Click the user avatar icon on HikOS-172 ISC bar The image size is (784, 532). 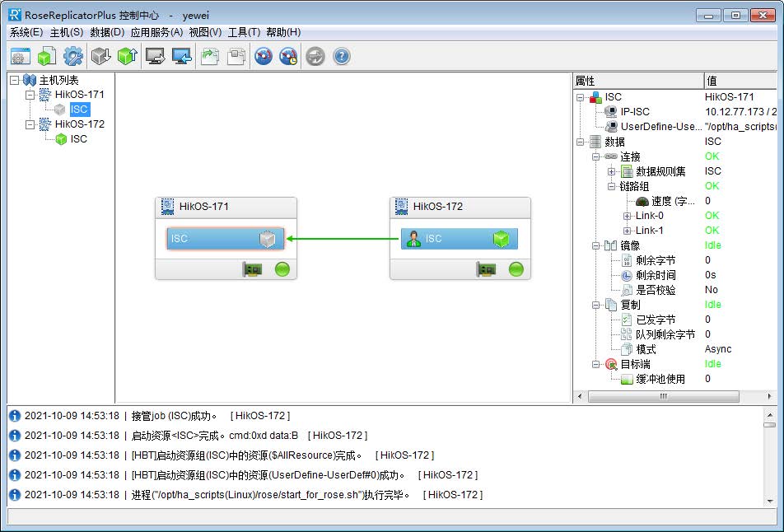pos(413,239)
